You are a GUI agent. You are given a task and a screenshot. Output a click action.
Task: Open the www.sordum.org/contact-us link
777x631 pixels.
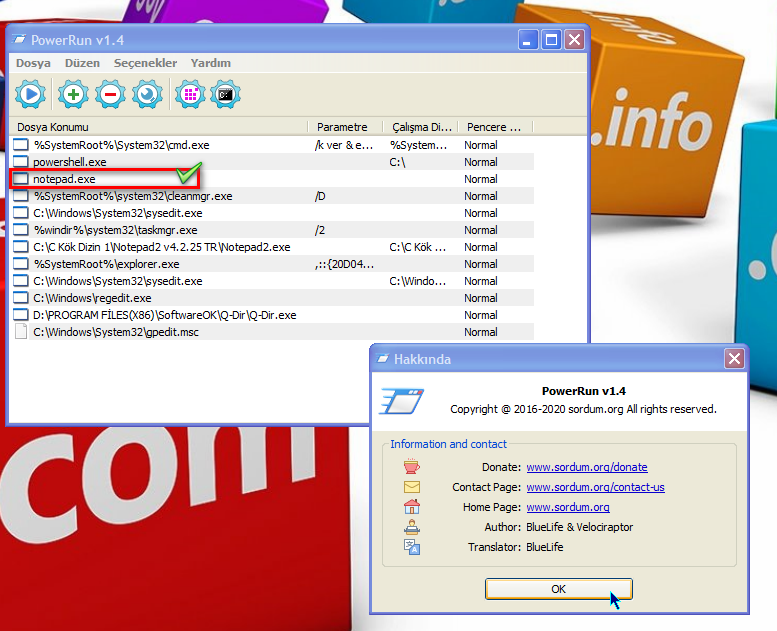595,487
